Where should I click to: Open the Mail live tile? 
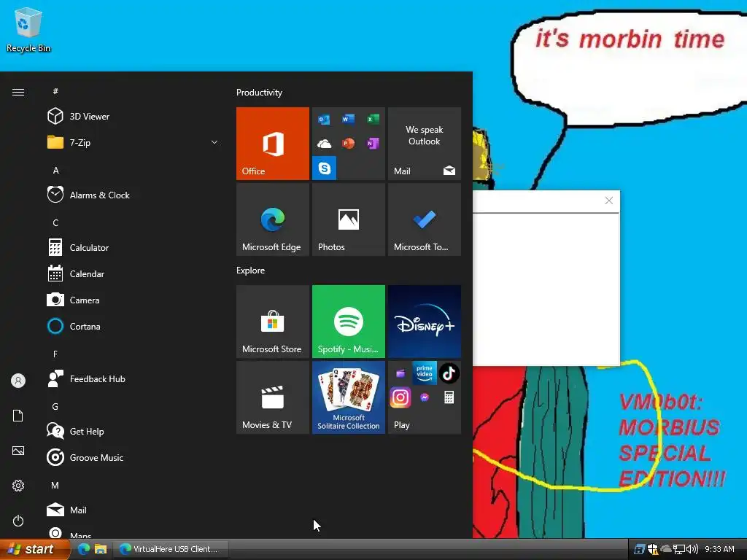pyautogui.click(x=424, y=144)
